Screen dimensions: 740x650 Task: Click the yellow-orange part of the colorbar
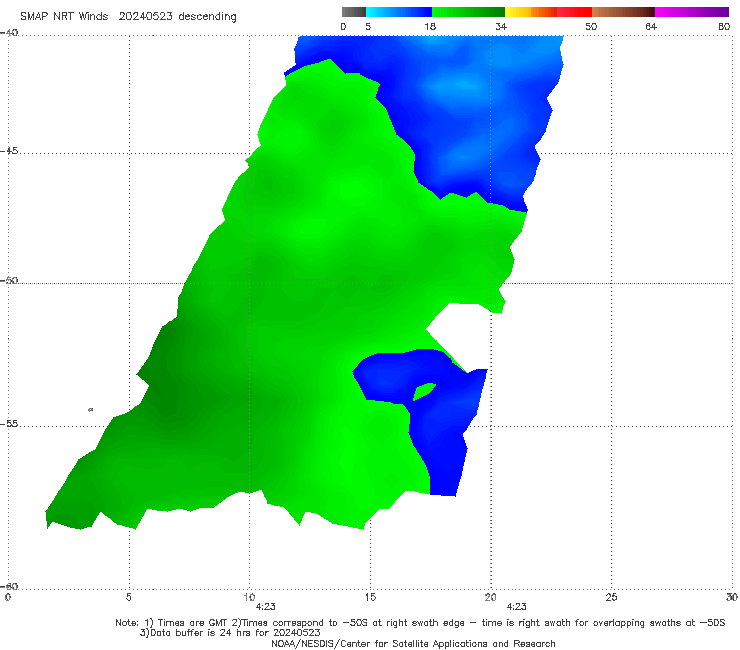(x=531, y=12)
